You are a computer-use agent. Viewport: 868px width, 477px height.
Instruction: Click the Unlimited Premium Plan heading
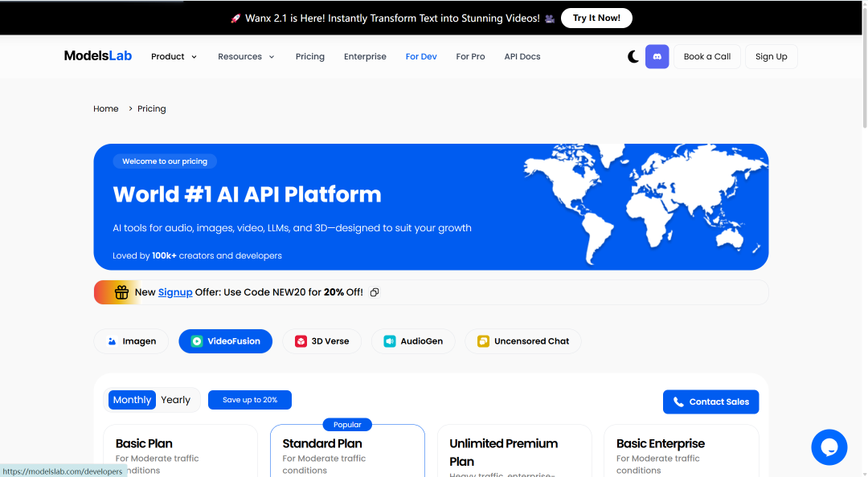(504, 452)
